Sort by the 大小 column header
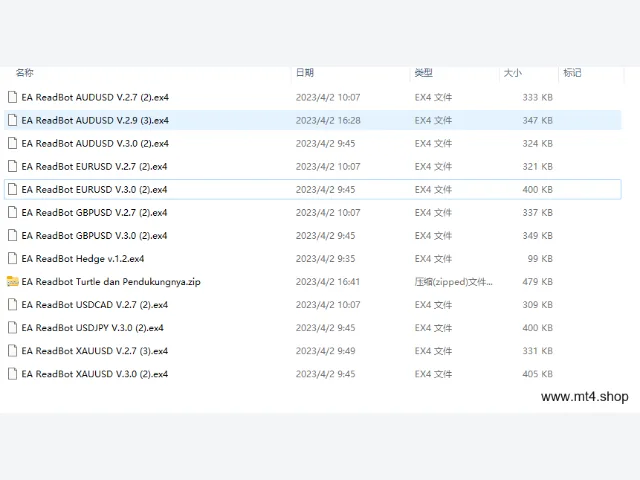Screen dimensions: 640x480 point(512,73)
